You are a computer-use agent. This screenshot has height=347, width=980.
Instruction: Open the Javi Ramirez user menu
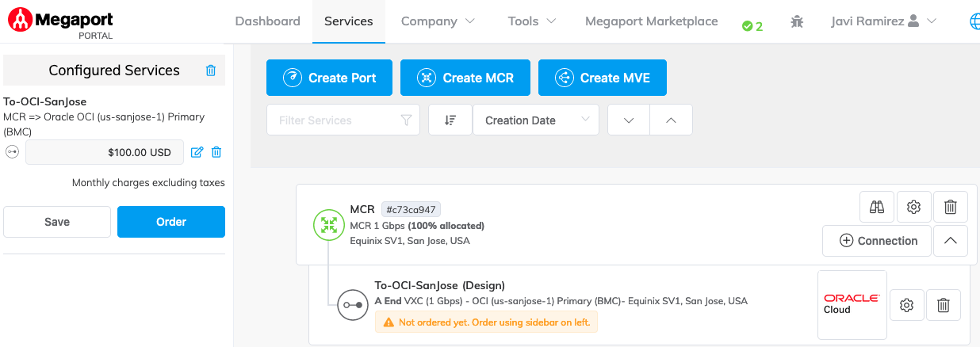point(883,21)
